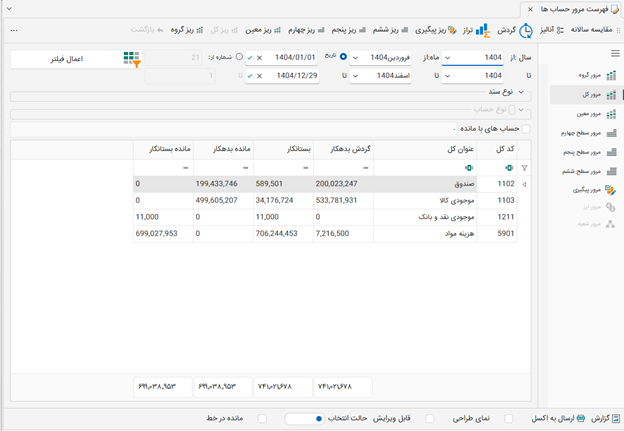624x431 pixels.
Task: Select the شماره از radio button
Action: click(239, 57)
